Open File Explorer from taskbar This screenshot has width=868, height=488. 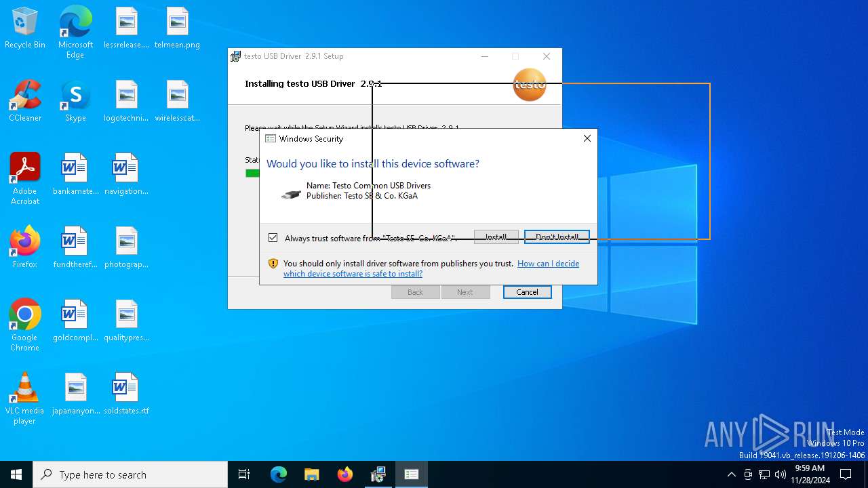click(x=311, y=474)
